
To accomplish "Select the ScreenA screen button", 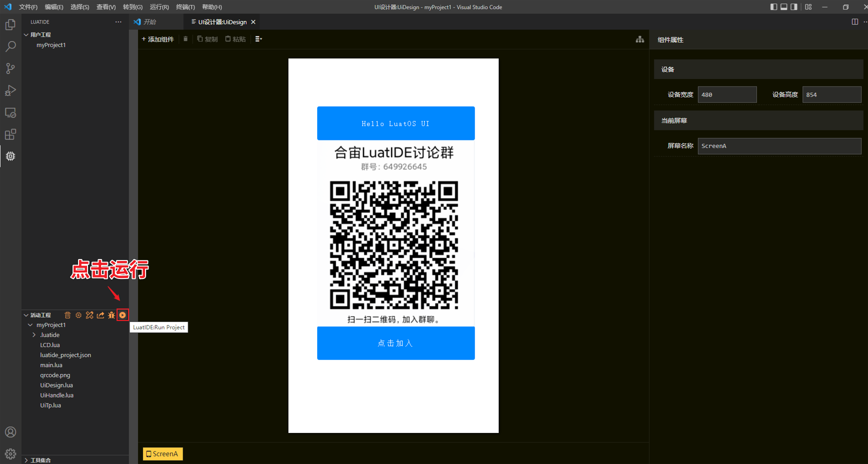I will coord(163,454).
